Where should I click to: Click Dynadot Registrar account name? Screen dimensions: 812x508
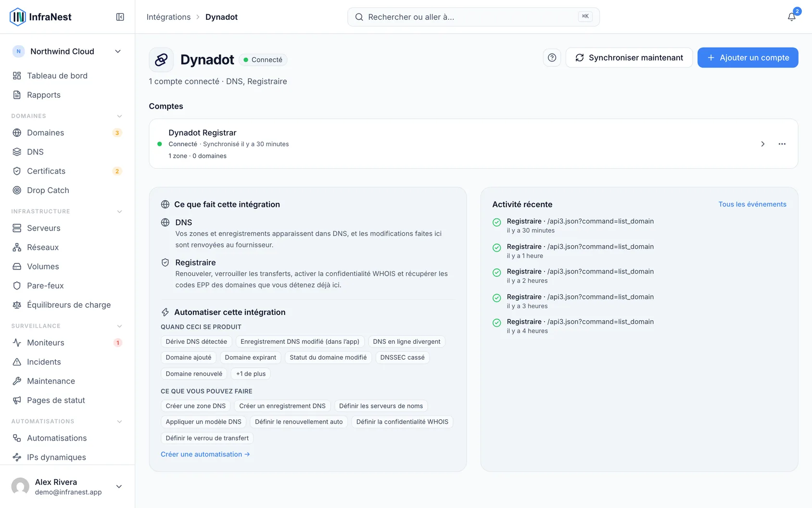(x=203, y=133)
